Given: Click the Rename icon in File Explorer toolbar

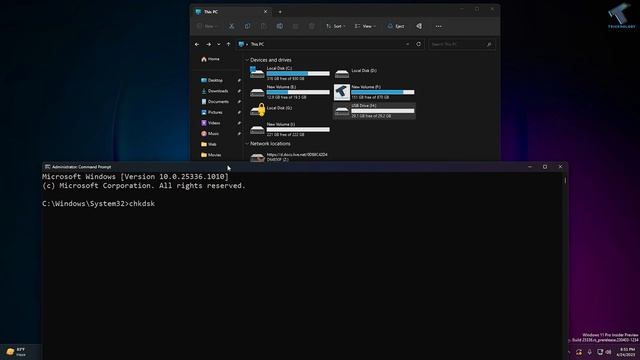Looking at the screenshot, I should tap(280, 26).
